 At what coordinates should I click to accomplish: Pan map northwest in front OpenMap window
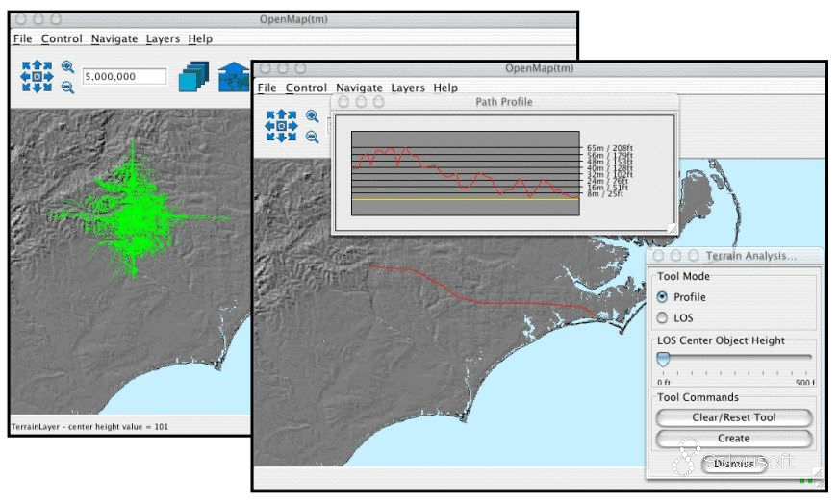click(270, 114)
